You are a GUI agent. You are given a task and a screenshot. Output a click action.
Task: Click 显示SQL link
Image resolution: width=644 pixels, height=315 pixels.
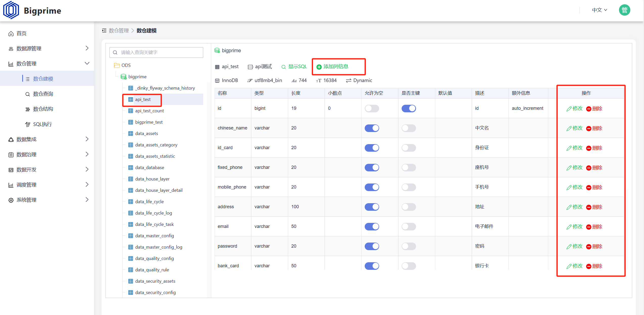(294, 67)
